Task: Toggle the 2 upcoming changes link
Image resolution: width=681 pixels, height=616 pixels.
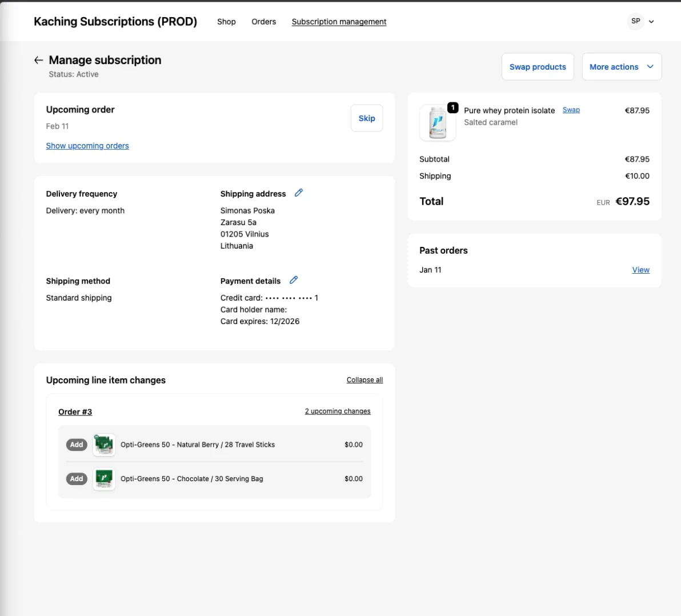Action: click(338, 411)
